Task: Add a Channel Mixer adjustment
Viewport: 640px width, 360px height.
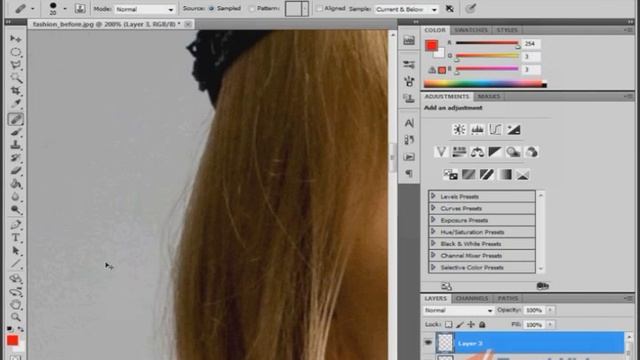Action: 531,152
